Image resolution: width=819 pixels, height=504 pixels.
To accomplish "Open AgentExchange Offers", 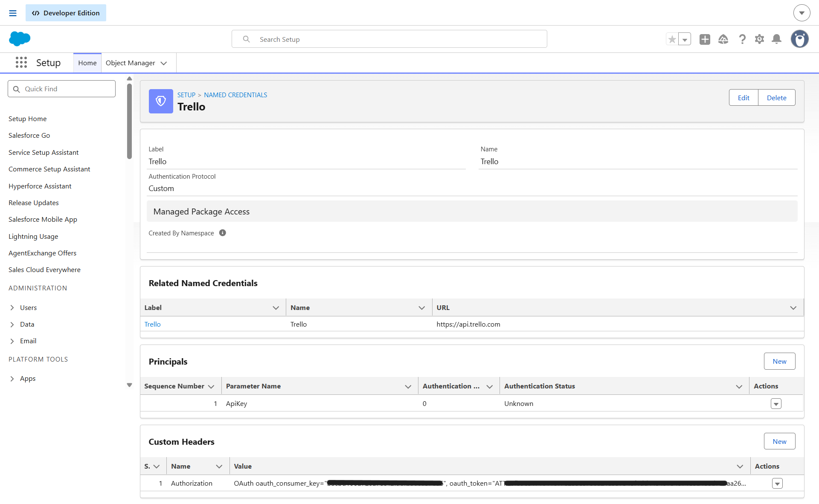I will point(43,253).
